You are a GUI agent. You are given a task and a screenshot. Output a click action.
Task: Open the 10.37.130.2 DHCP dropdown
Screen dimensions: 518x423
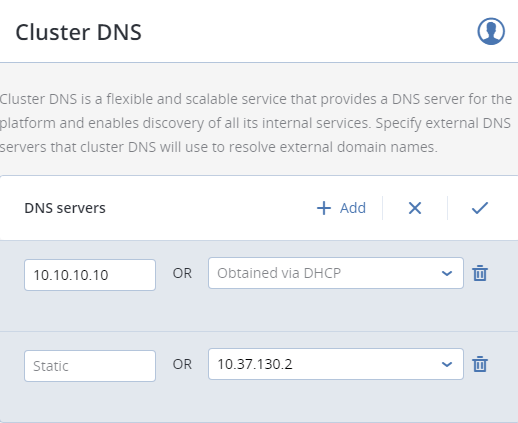(336, 364)
